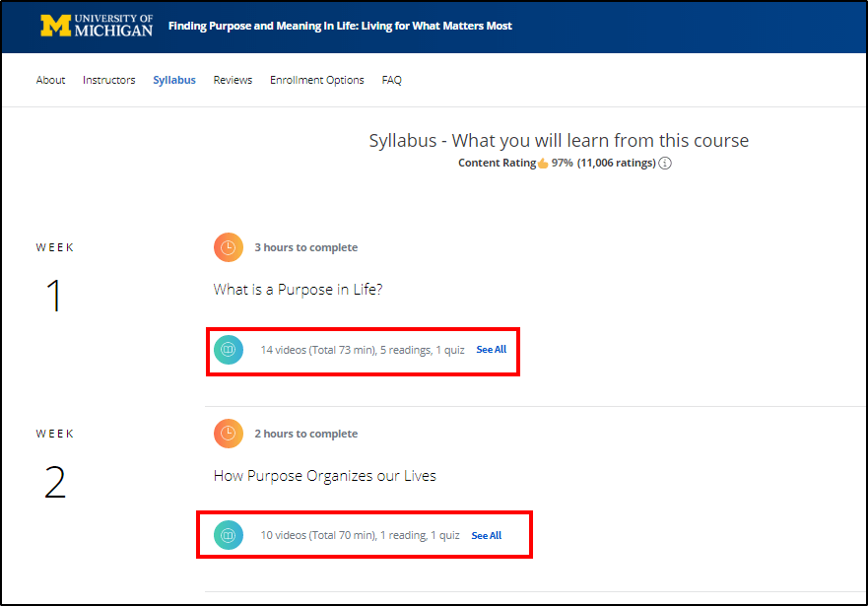
Task: Select the Syllabus navigation item
Action: pos(174,80)
